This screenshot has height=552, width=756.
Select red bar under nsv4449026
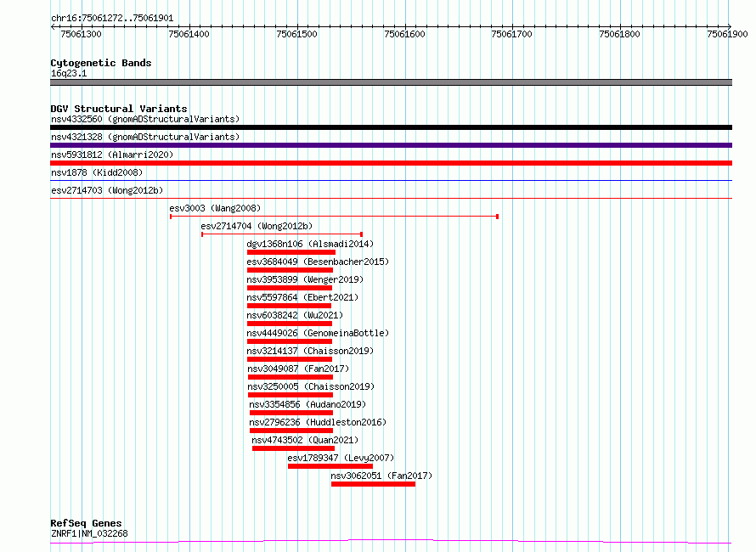point(290,341)
